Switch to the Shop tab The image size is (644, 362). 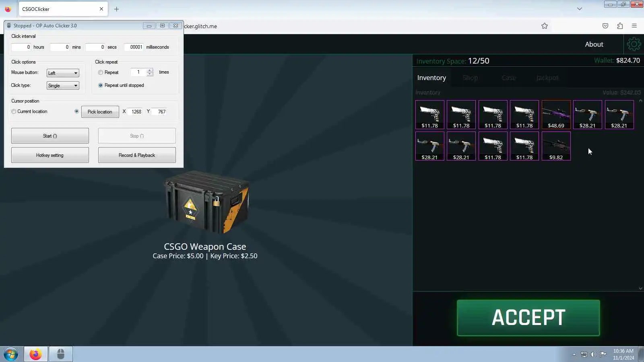click(470, 78)
